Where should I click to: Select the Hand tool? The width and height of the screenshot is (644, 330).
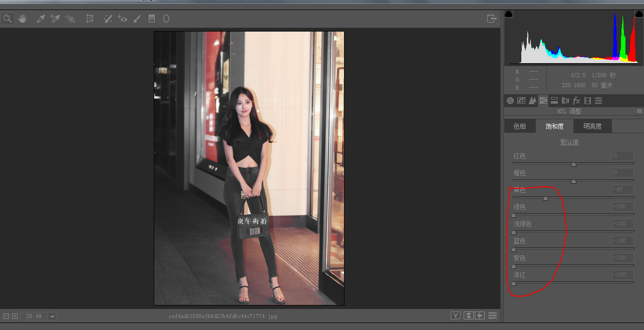tap(22, 19)
